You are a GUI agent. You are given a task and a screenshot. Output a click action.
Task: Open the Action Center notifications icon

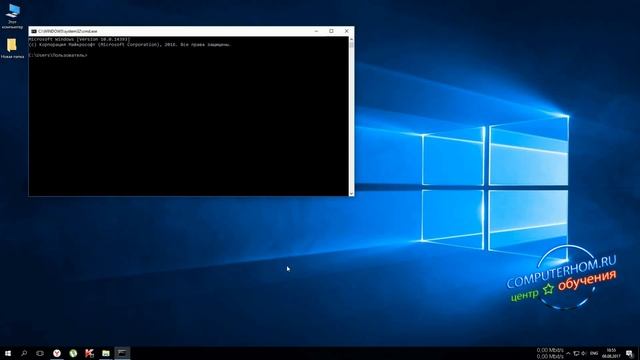click(x=629, y=353)
